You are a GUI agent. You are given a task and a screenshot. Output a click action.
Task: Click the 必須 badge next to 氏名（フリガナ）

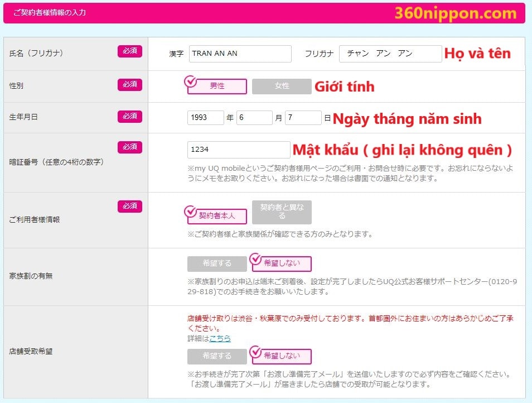pos(130,51)
